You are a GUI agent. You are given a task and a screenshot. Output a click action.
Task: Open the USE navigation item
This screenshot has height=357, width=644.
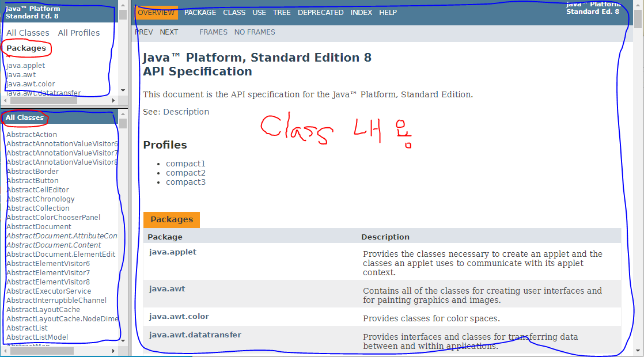[x=259, y=12]
